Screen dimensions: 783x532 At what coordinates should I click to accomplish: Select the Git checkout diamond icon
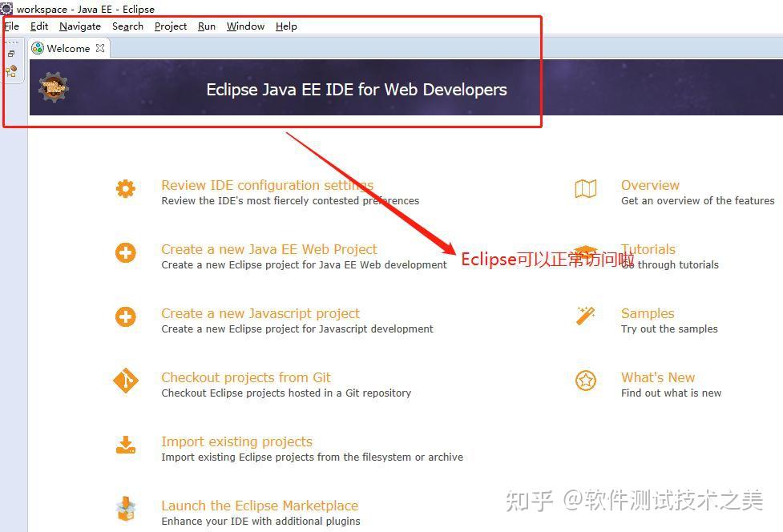[x=126, y=381]
